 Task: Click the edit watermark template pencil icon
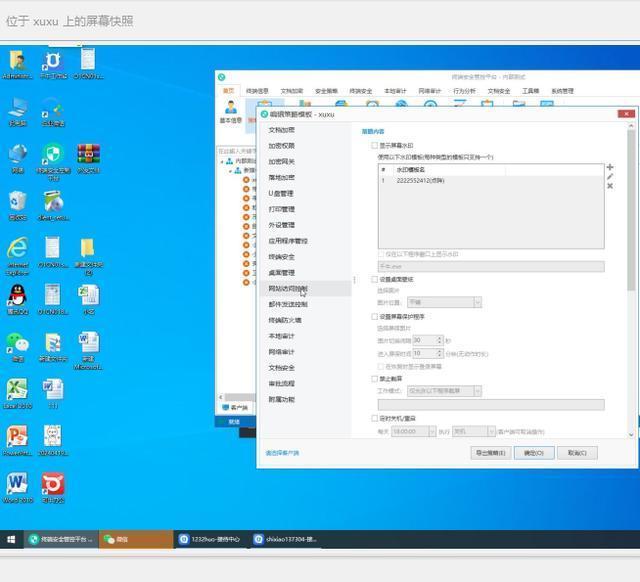point(610,177)
